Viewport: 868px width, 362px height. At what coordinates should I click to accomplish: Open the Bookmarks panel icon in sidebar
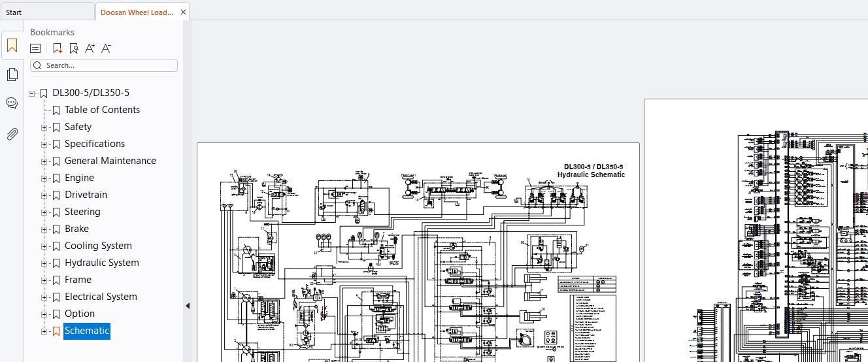[x=12, y=46]
